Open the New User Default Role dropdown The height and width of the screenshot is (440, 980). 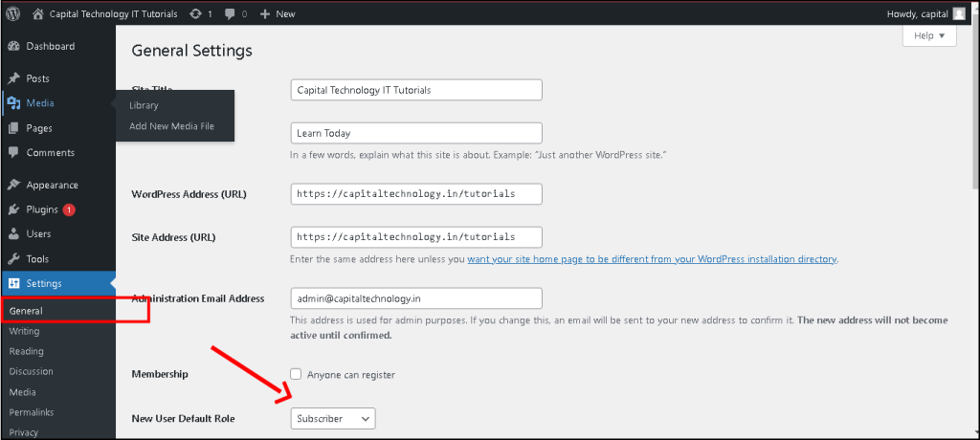332,418
